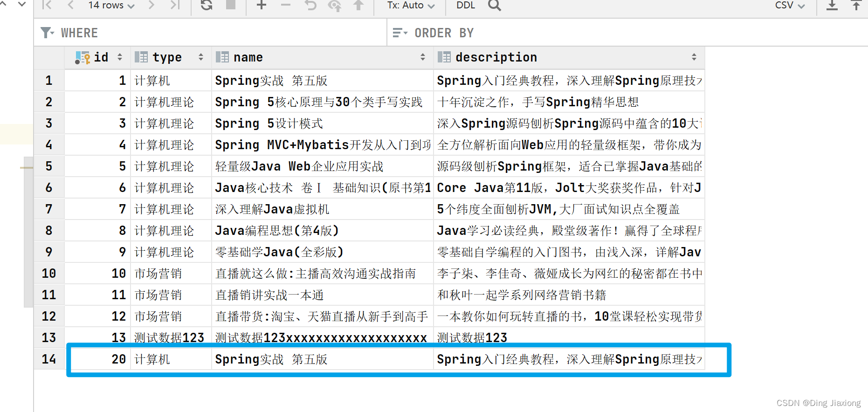Select the cell '十年沉淀之作，手写Spring精华思想'
Screen dimensions: 868x412
coord(569,102)
